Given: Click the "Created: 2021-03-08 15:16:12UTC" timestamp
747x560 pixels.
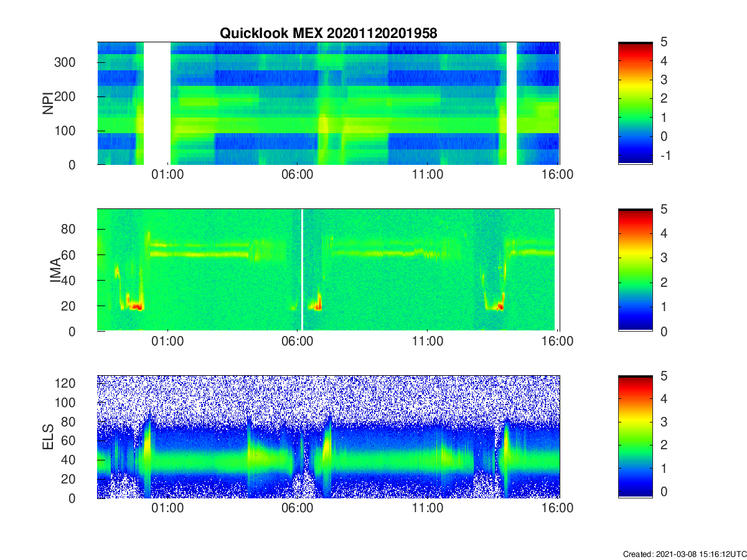Looking at the screenshot, I should [684, 554].
